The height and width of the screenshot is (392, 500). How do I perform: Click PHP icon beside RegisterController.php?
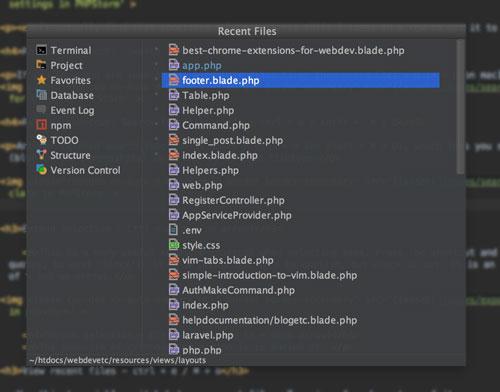pyautogui.click(x=174, y=200)
